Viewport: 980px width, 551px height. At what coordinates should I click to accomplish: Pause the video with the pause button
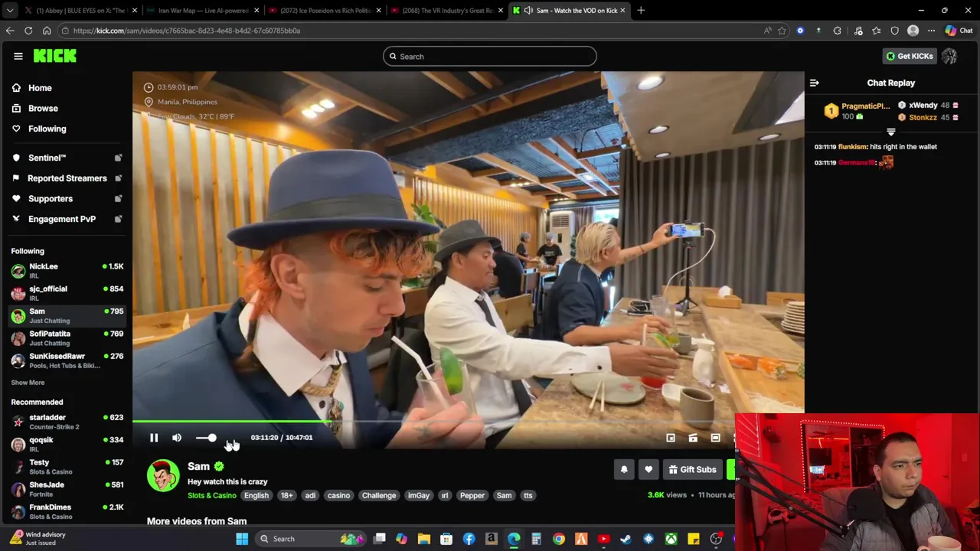(154, 438)
